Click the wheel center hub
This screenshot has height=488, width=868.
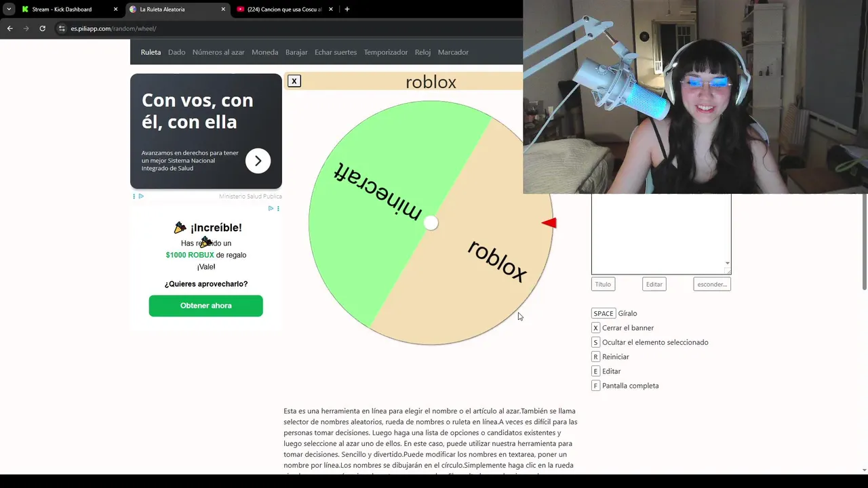431,223
